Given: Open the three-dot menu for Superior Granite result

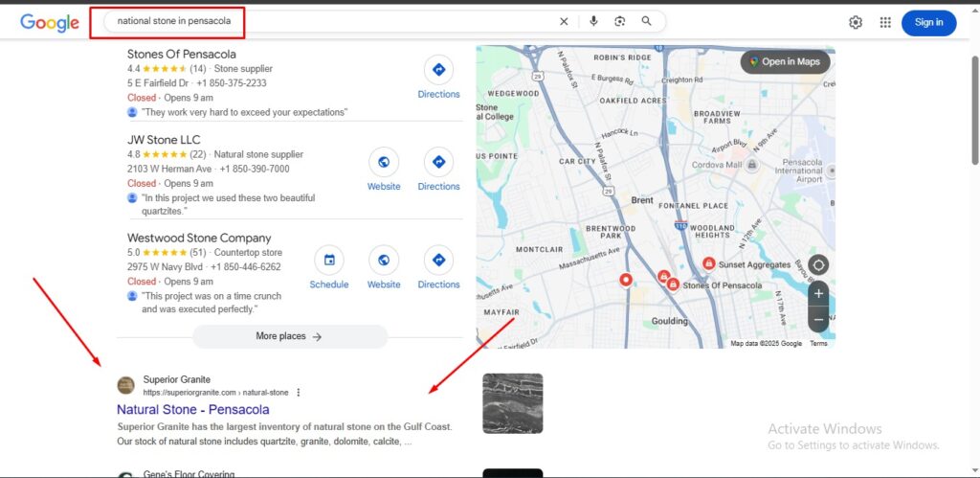Looking at the screenshot, I should [299, 393].
